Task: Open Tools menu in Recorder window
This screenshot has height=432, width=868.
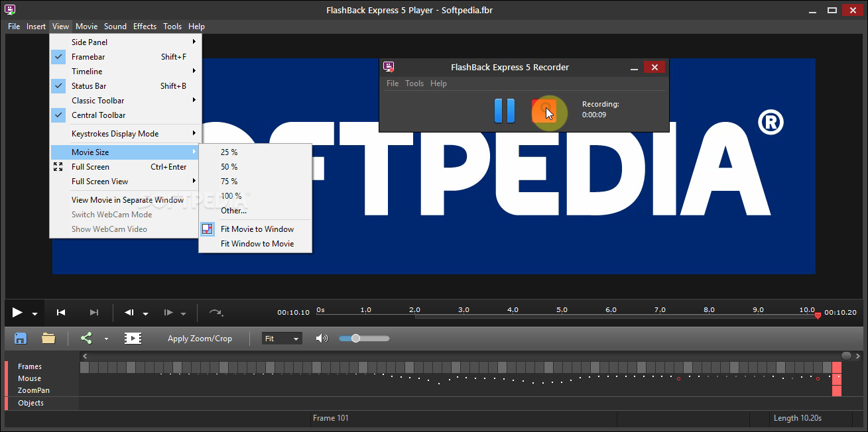Action: 414,83
